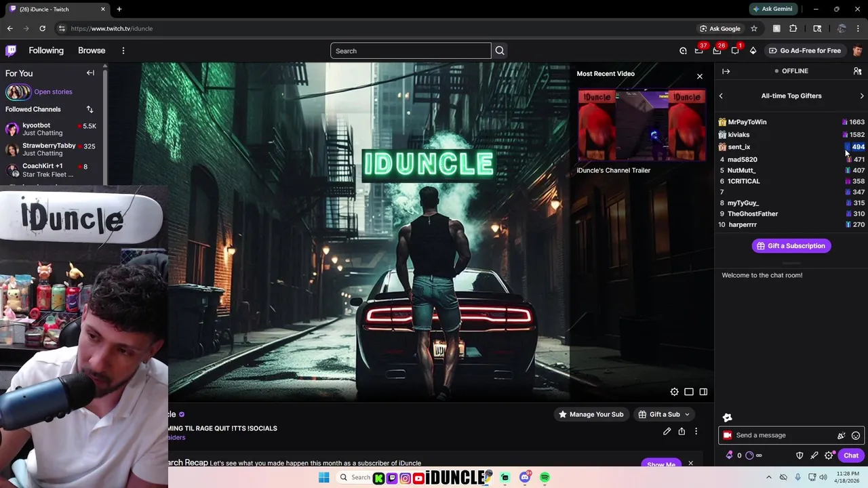Open the user profile avatar menu
Image resolution: width=868 pixels, height=488 pixels.
click(857, 51)
